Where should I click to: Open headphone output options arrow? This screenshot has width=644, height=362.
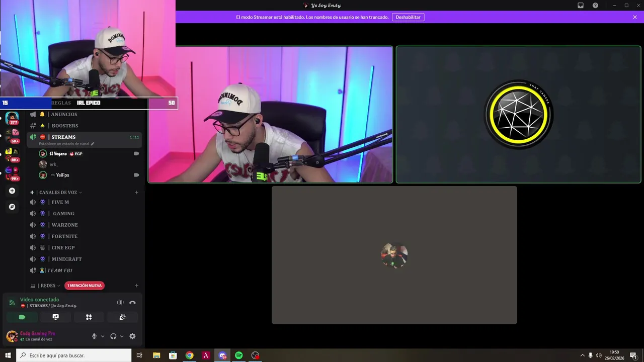click(x=122, y=336)
